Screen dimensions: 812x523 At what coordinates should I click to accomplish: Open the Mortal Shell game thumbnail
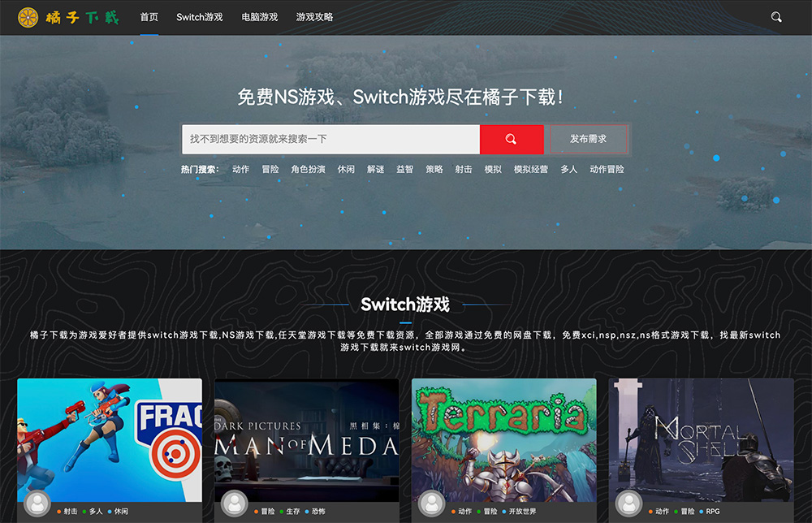pos(702,439)
